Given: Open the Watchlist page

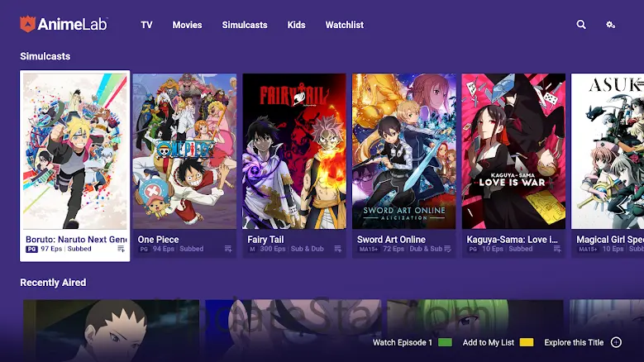Looking at the screenshot, I should [344, 25].
